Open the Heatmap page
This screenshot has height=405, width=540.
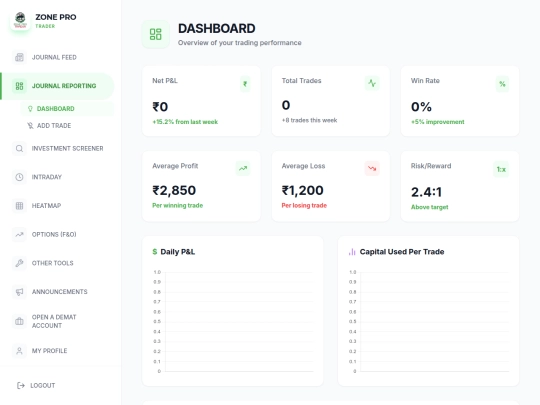point(57,206)
